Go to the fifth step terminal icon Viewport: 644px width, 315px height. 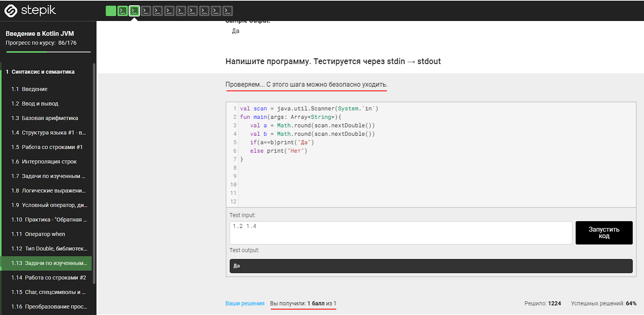157,11
